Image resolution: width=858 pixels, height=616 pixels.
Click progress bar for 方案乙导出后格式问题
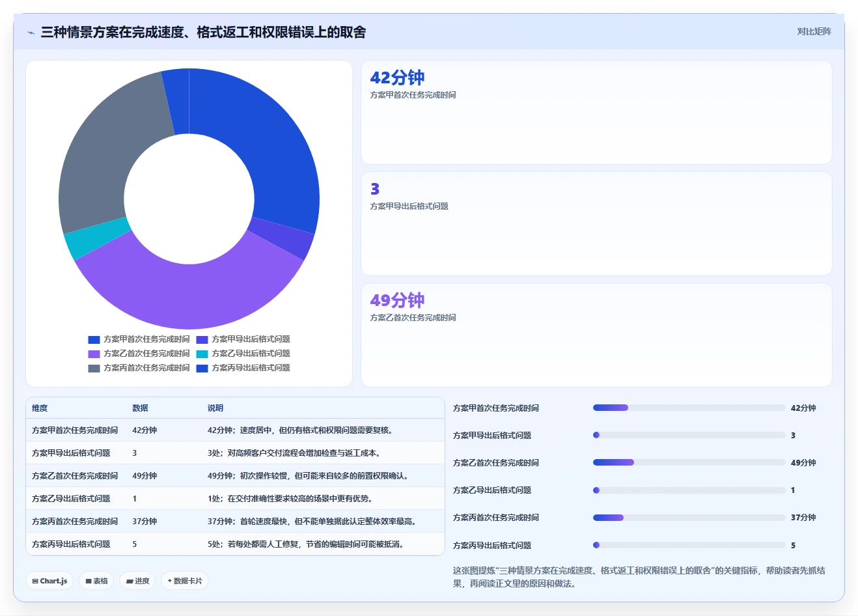click(689, 490)
